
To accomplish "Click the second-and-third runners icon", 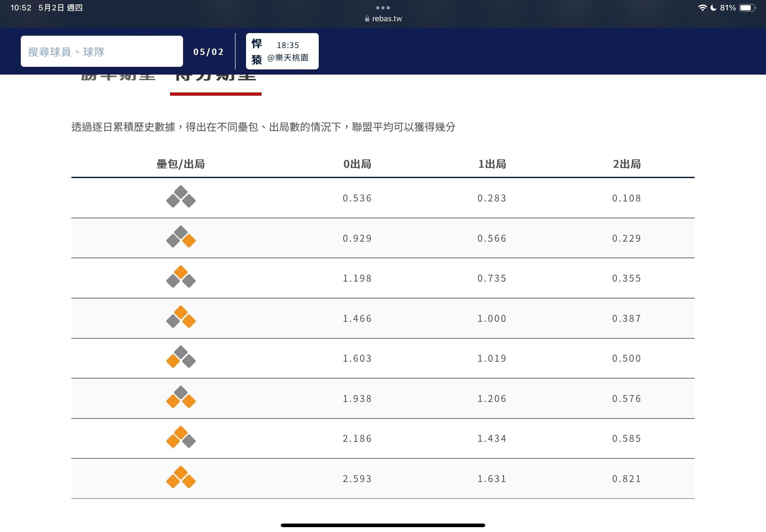I will click(x=181, y=437).
